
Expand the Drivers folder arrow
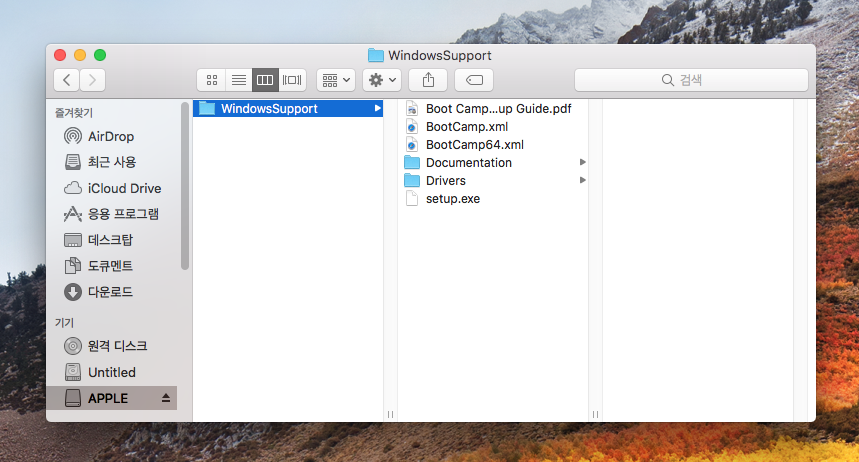[x=582, y=180]
